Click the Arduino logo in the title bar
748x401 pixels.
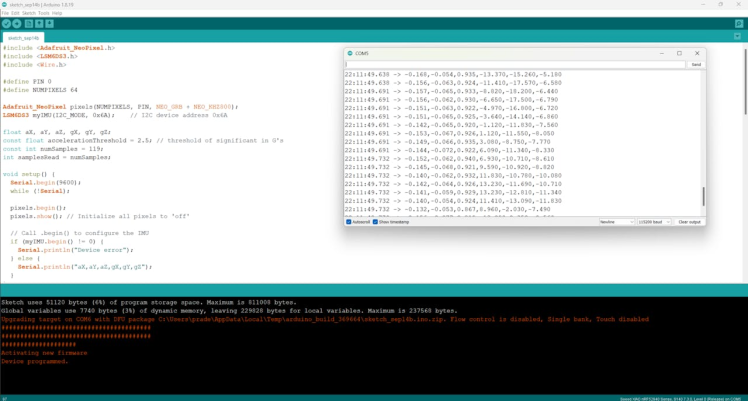point(4,4)
